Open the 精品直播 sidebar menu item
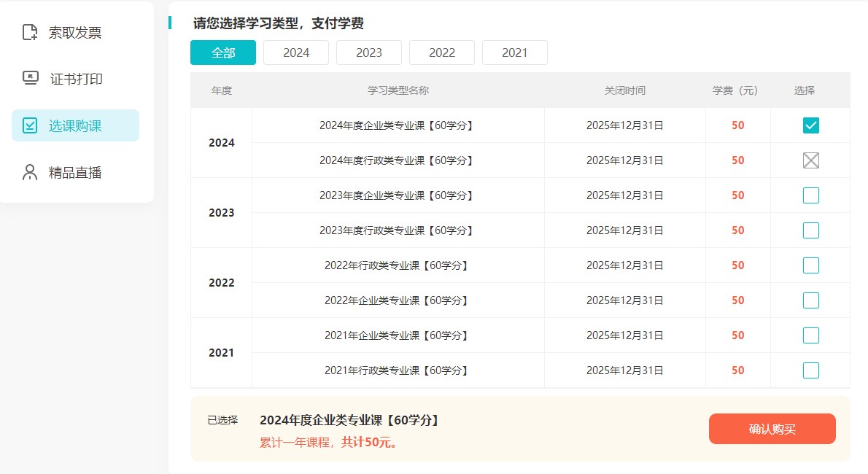Viewport: 868px width, 474px height. [x=75, y=172]
